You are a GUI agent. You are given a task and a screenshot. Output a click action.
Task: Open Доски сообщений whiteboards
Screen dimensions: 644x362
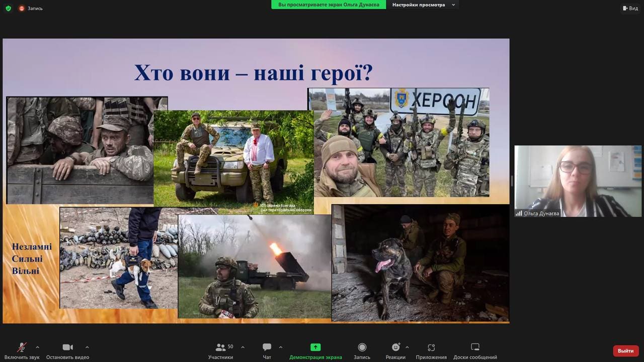[475, 347]
